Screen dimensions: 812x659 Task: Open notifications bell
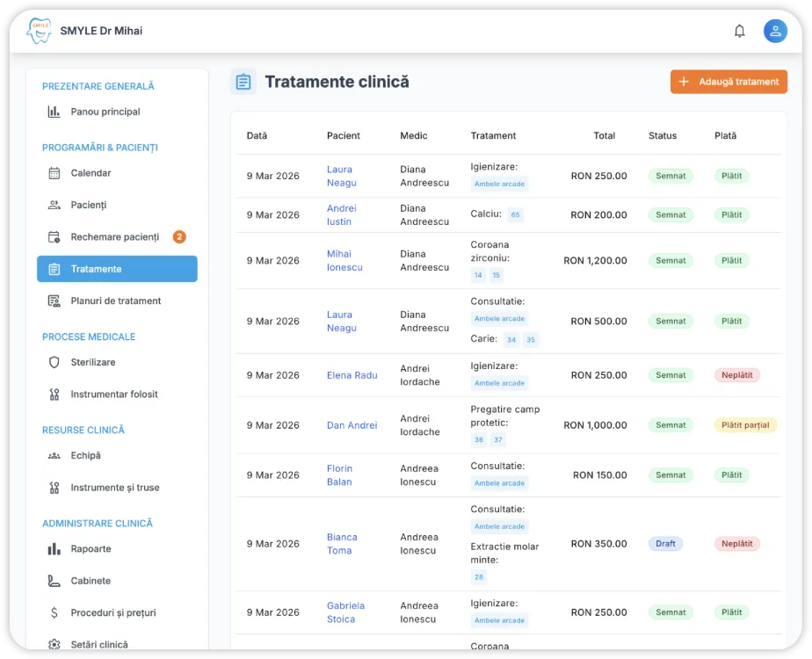click(740, 31)
